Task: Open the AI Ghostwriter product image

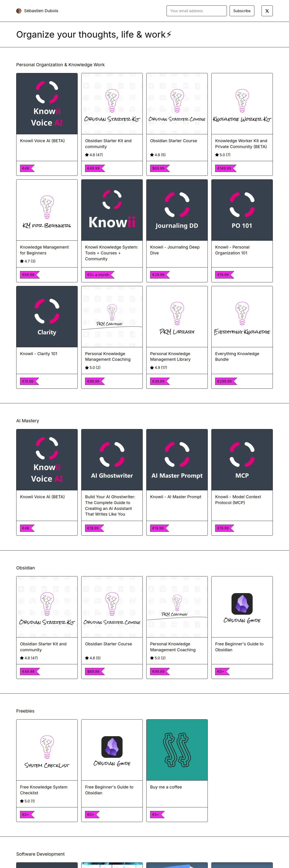Action: [112, 459]
